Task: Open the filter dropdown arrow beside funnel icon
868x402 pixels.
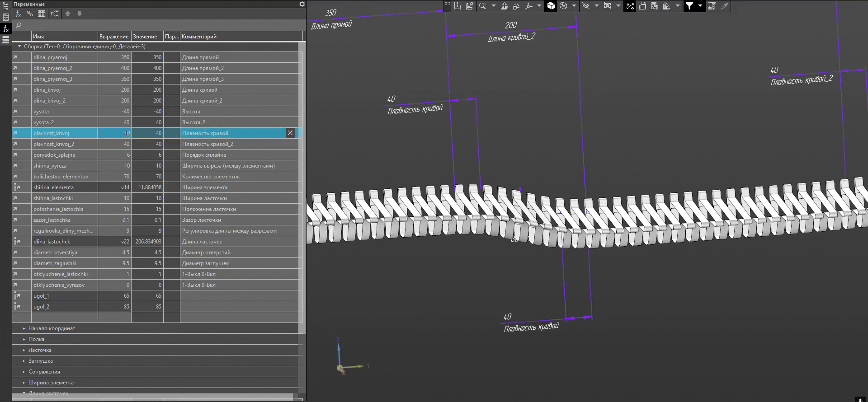Action: [700, 6]
